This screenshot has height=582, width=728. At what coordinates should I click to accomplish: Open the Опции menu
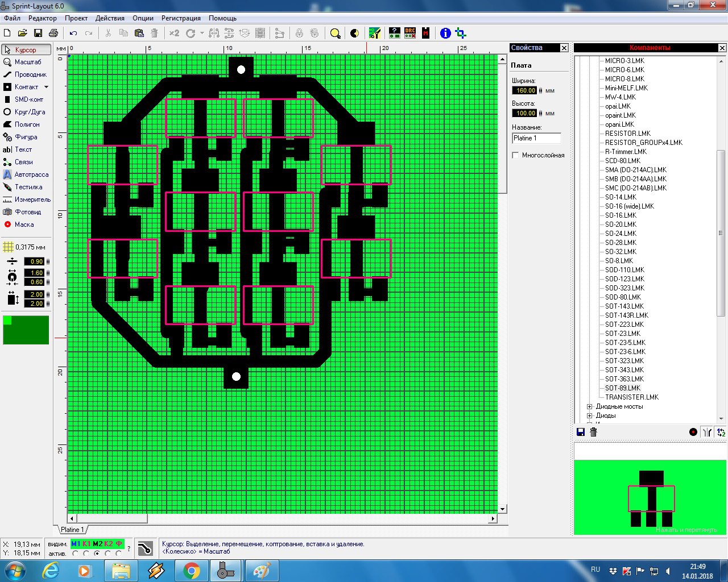(143, 18)
